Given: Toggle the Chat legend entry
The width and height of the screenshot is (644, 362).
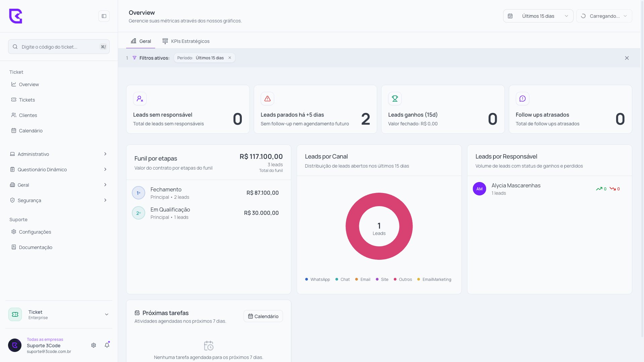Looking at the screenshot, I should click(x=342, y=280).
